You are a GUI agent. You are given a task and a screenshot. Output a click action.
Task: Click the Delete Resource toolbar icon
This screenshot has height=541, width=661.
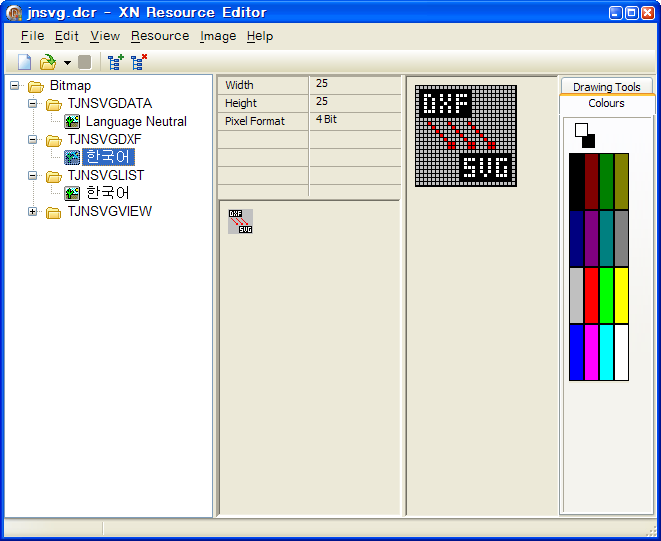[x=139, y=62]
